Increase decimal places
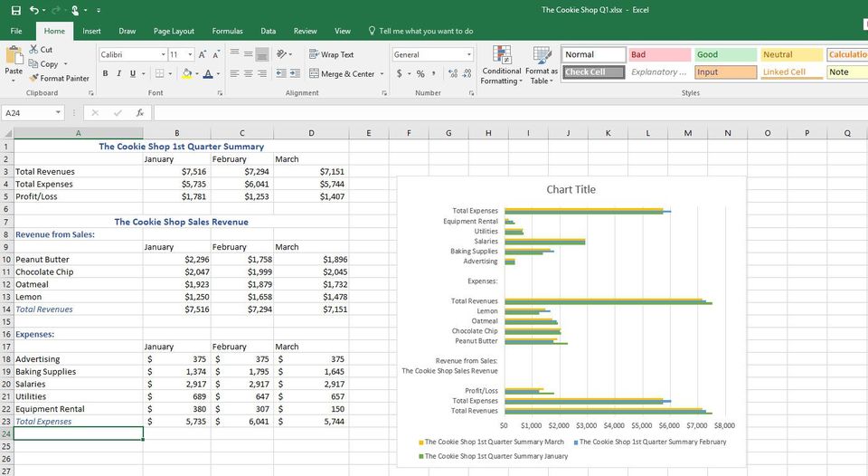Viewport: 868px width, 476px height. coord(453,73)
